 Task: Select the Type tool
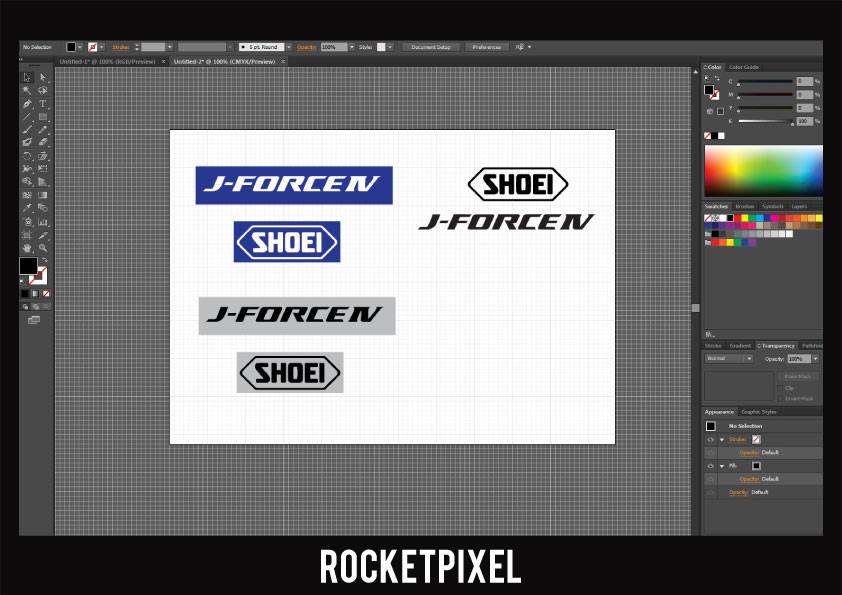click(x=43, y=104)
